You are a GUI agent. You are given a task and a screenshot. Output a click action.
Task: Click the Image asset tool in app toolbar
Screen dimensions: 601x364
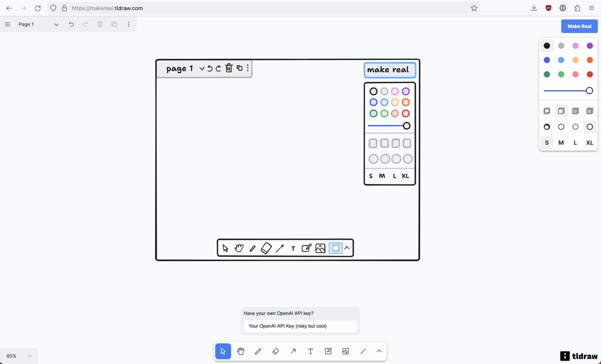pos(346,351)
